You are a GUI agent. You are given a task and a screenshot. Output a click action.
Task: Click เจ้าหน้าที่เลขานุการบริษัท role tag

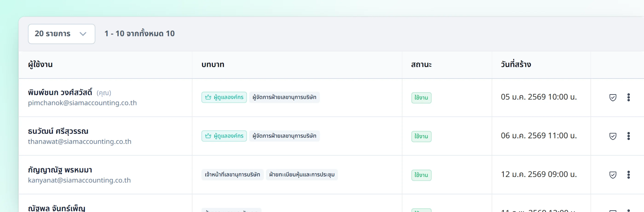click(x=232, y=175)
